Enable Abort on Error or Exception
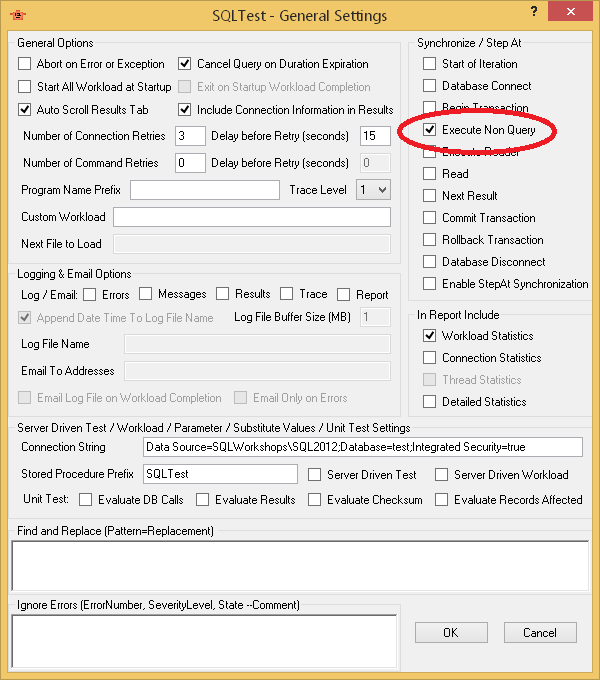 pos(25,64)
